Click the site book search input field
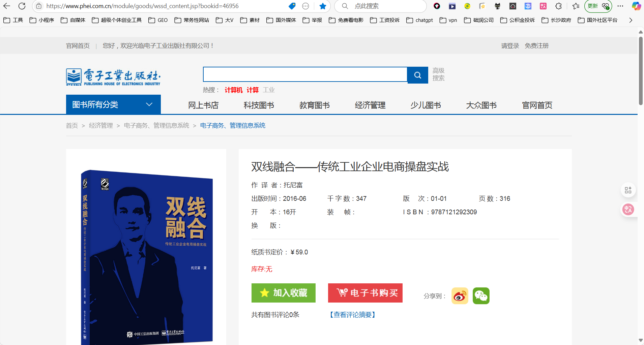The image size is (644, 345). (x=305, y=74)
